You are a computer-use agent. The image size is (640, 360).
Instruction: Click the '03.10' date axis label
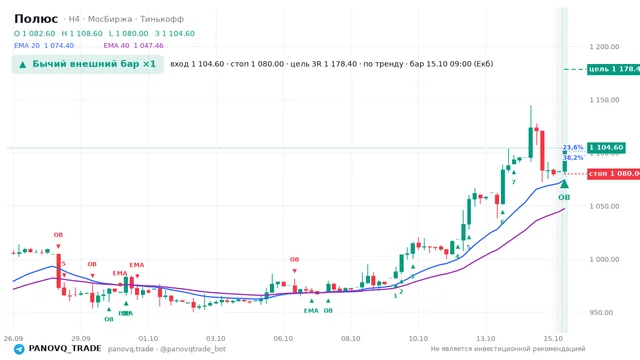coord(216,339)
